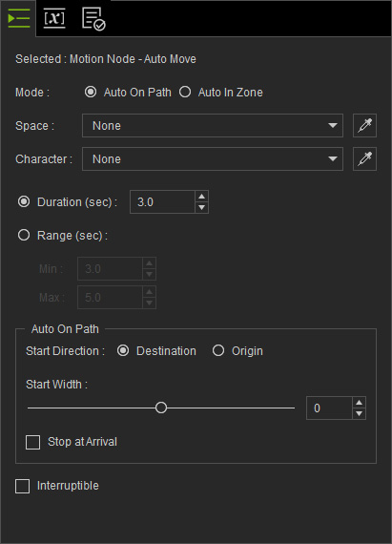Increase Start Width with the up arrow
392x544 pixels.
(x=359, y=403)
